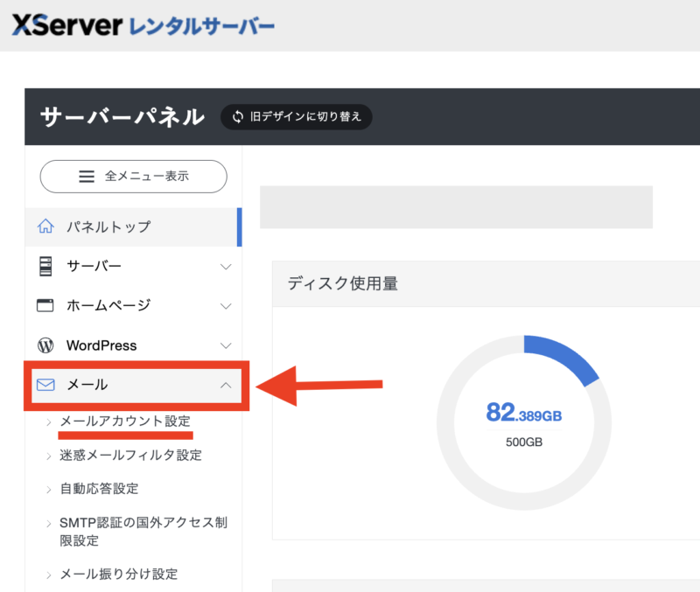The image size is (700, 592).
Task: Click the envelope mail icon in sidebar
Action: click(45, 385)
